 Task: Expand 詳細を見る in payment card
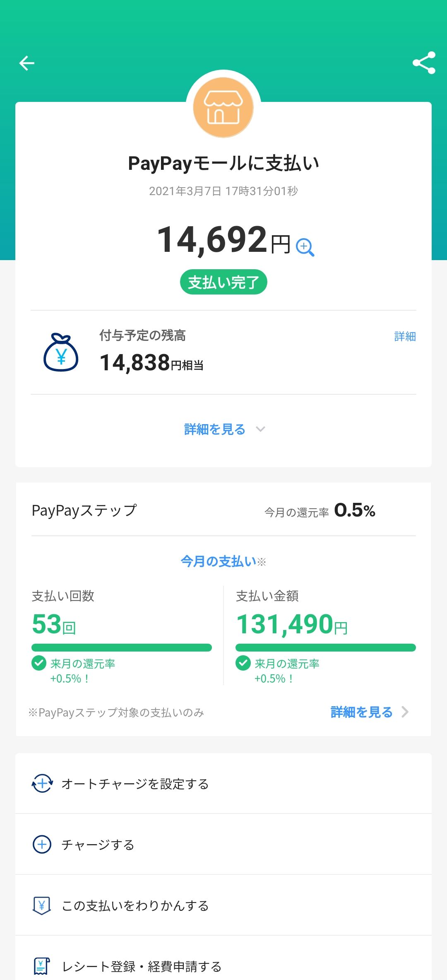(x=215, y=429)
